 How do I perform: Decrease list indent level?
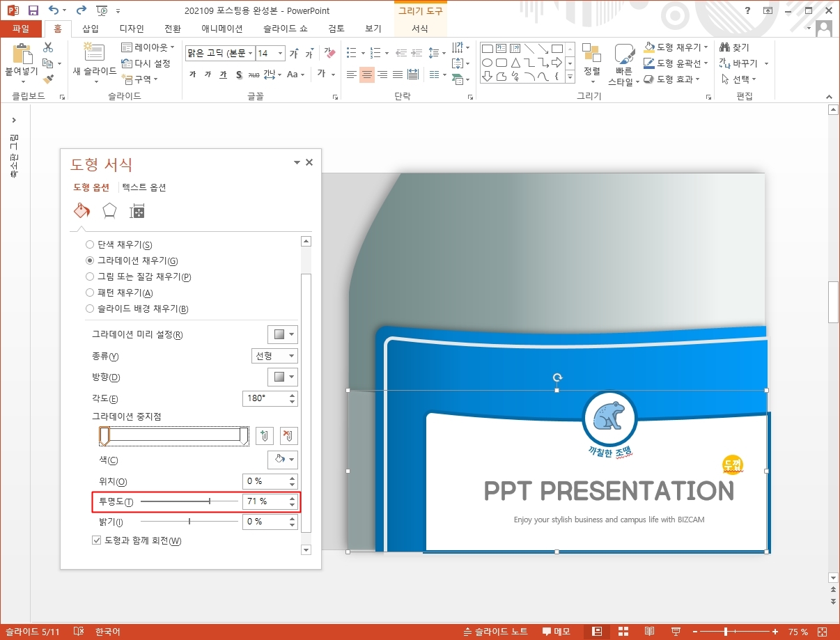point(401,53)
